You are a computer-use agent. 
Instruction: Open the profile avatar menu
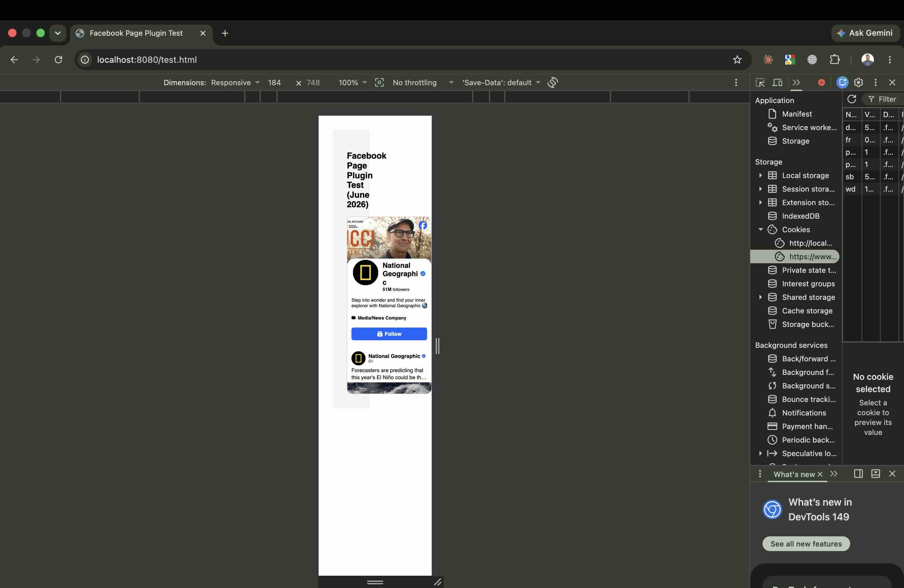click(867, 60)
